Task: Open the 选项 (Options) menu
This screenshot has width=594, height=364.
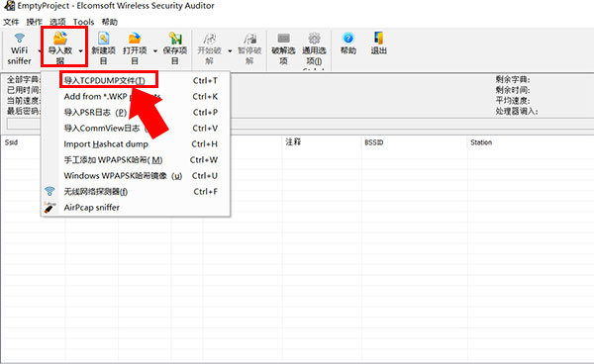Action: 57,22
